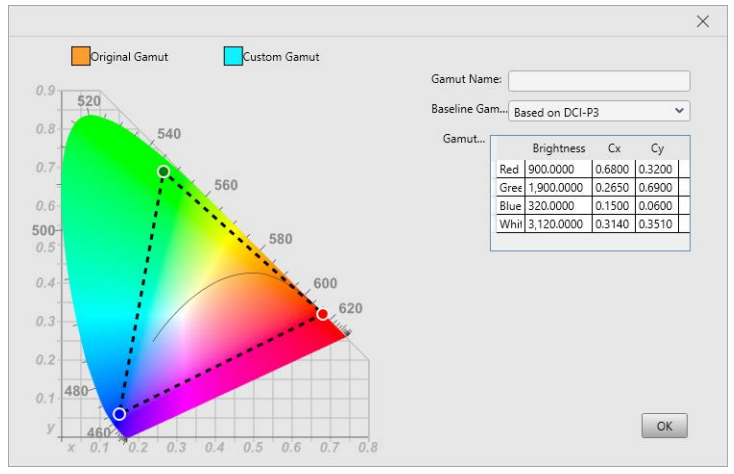
Task: Select the Red brightness cell 900.0000
Action: pos(558,169)
